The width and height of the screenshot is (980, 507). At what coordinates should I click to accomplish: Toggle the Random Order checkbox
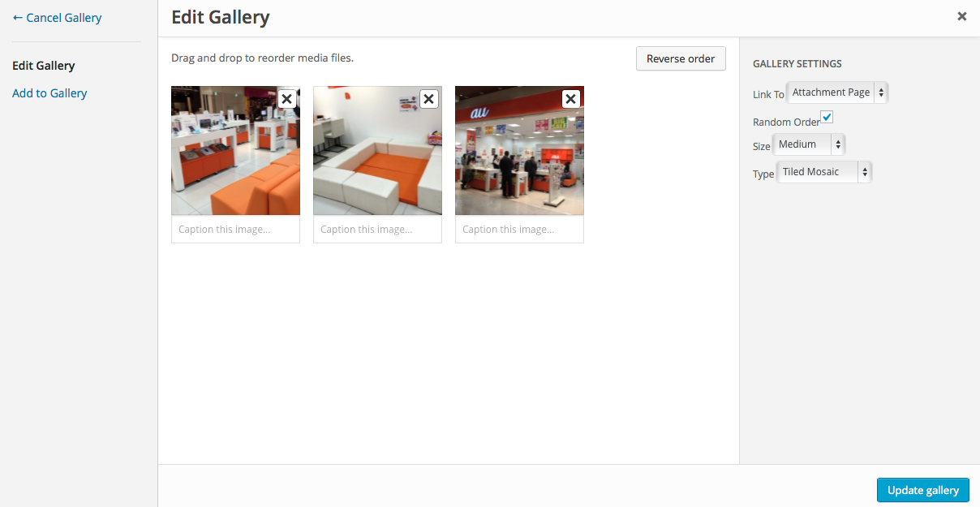827,118
